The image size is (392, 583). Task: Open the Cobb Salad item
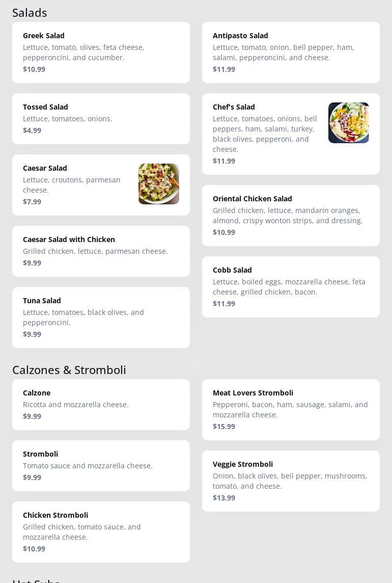coord(291,287)
